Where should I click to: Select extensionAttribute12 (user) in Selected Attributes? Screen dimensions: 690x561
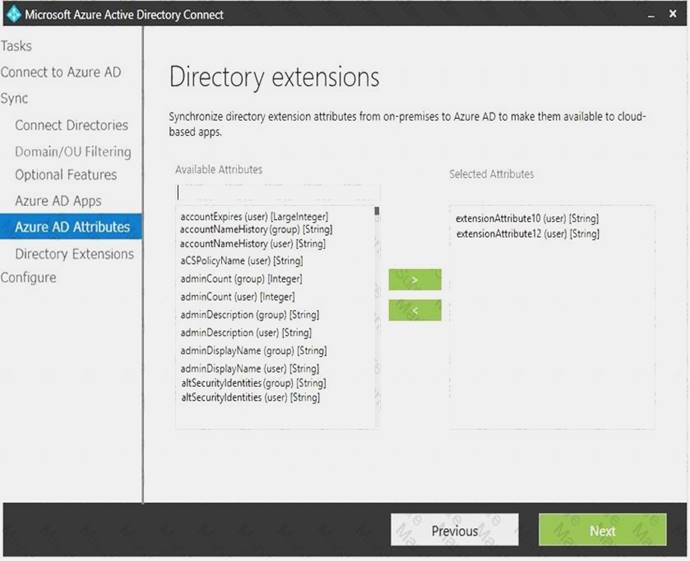click(528, 234)
